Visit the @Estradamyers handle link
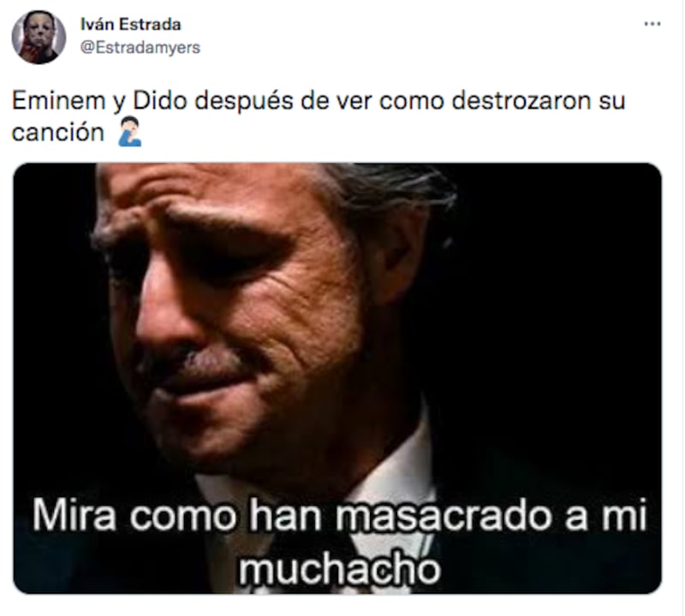Image resolution: width=685 pixels, height=616 pixels. pyautogui.click(x=140, y=47)
